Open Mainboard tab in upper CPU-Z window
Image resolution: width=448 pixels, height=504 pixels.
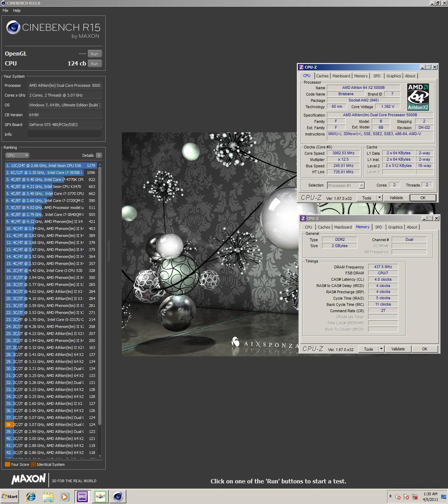pyautogui.click(x=341, y=76)
